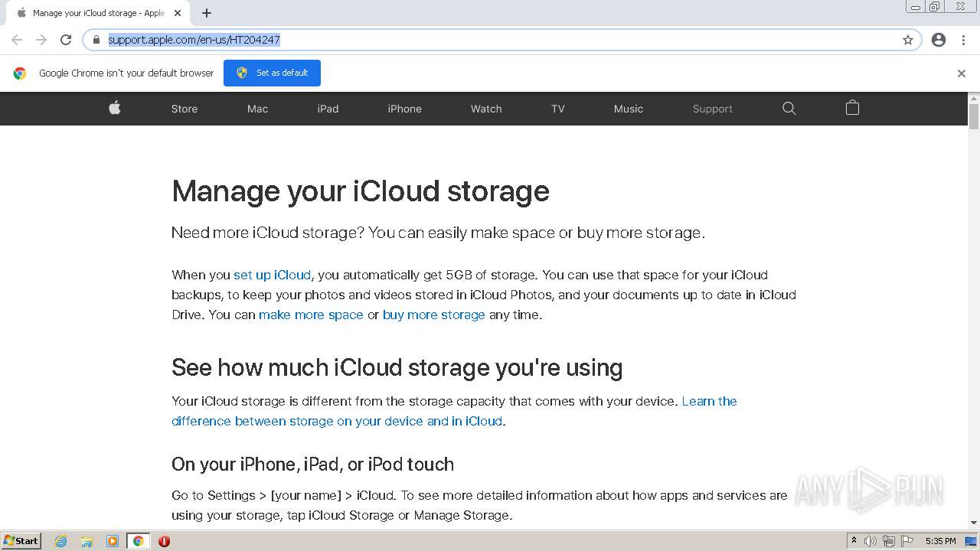Open the iPhone menu item
The width and height of the screenshot is (980, 551).
click(x=404, y=109)
